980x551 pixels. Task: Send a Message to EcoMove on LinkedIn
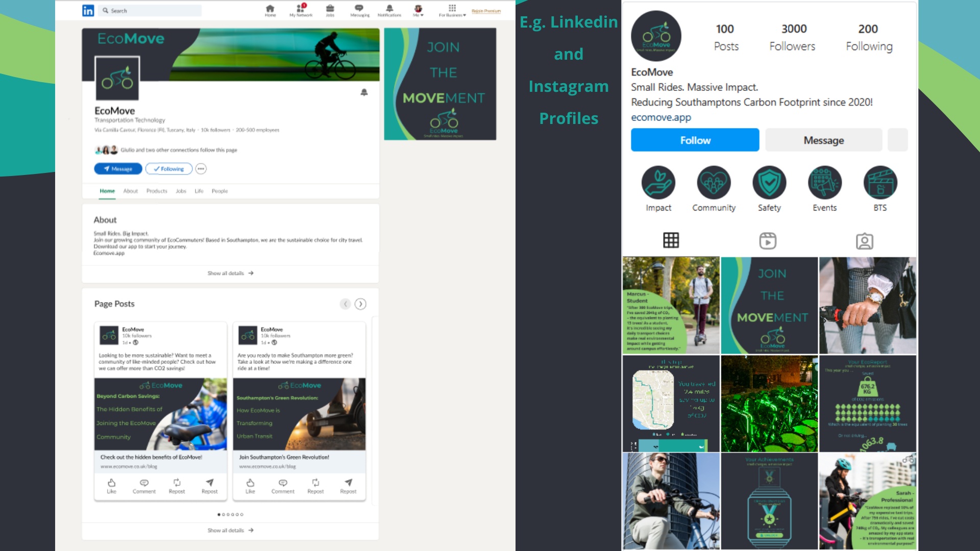[118, 169]
